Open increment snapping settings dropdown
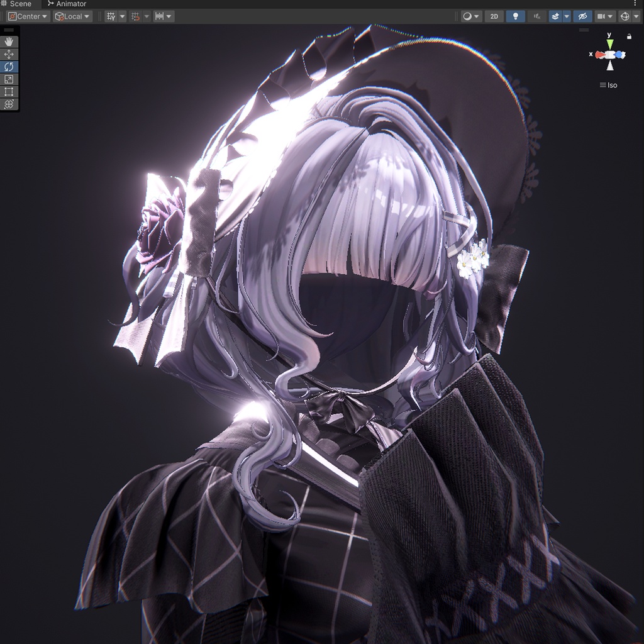644x644 pixels. [164, 16]
